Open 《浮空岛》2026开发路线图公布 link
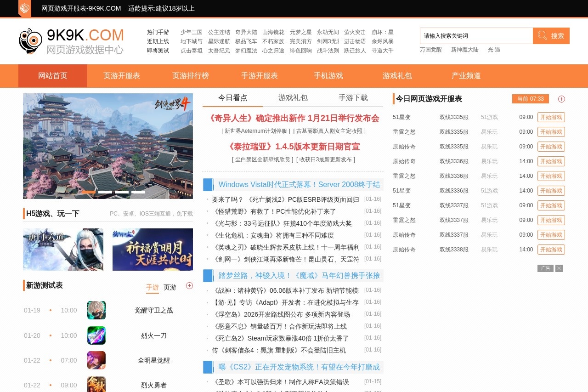Viewport: 588px width, 392px height. (x=281, y=314)
